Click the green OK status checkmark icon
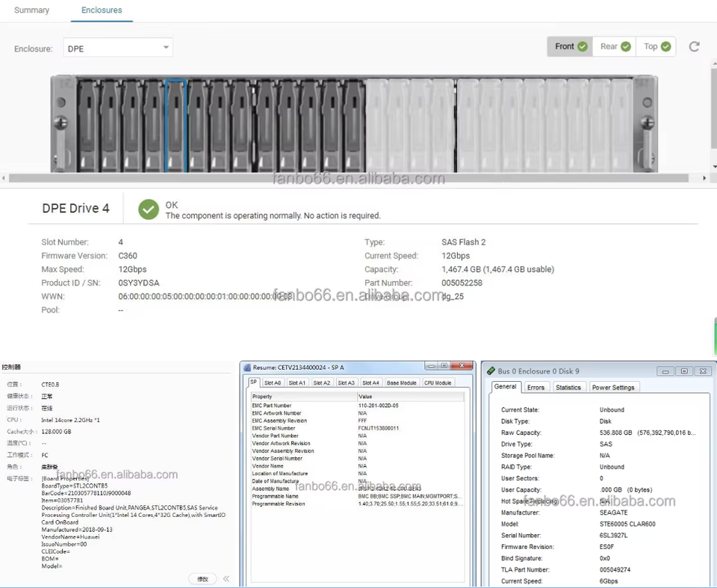The width and height of the screenshot is (717, 588). 149,209
